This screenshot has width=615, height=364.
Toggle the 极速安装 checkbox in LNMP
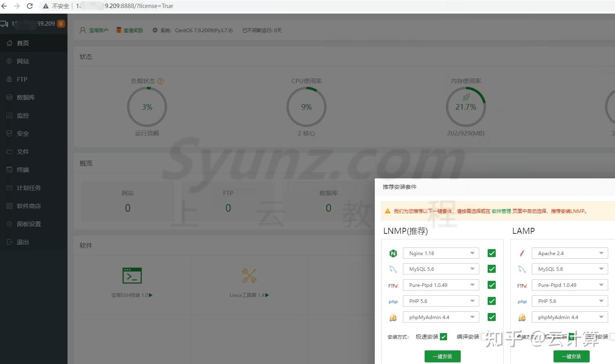click(443, 337)
